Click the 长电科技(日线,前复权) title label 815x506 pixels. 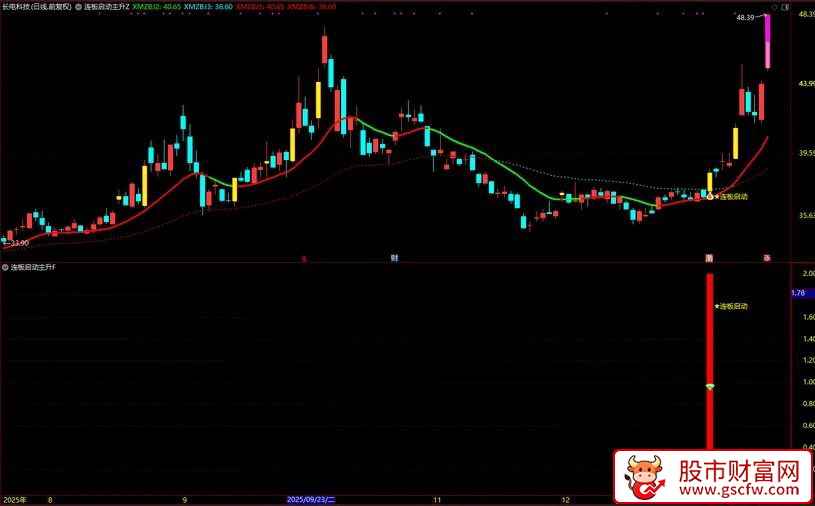[x=36, y=7]
